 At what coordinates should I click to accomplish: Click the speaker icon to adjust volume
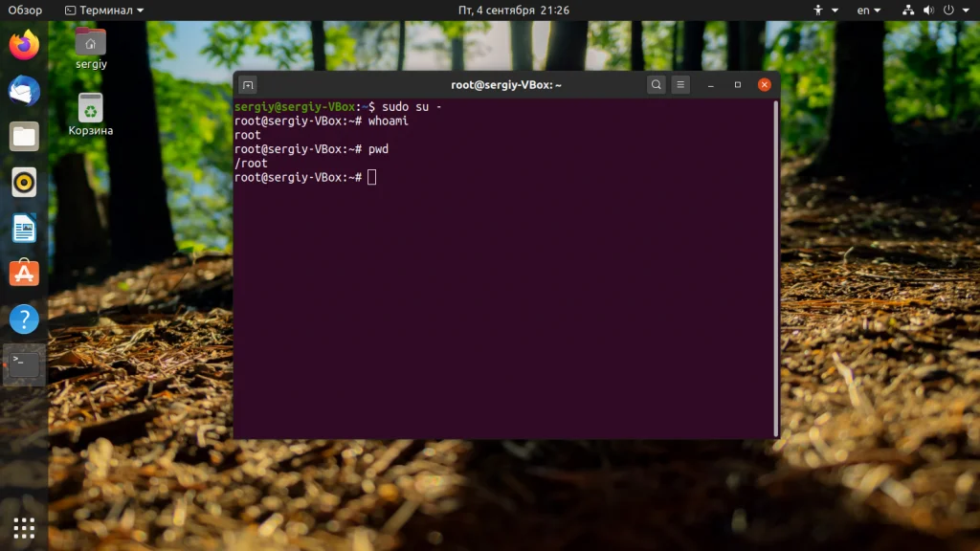point(927,10)
